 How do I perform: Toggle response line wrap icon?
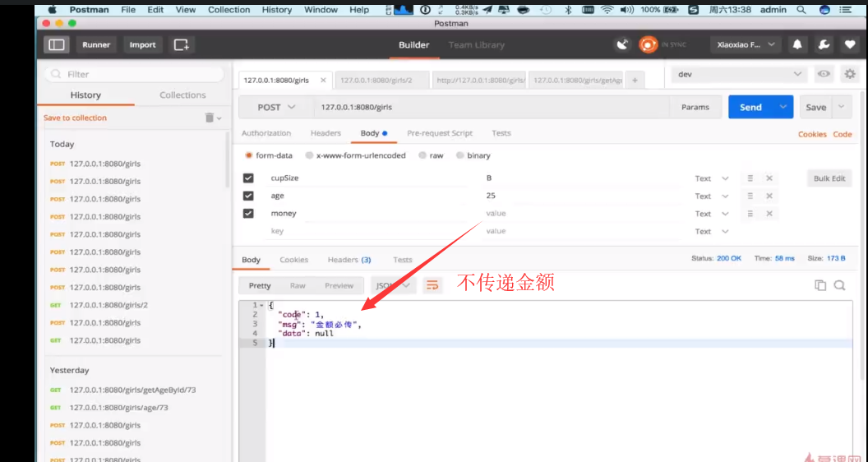432,286
